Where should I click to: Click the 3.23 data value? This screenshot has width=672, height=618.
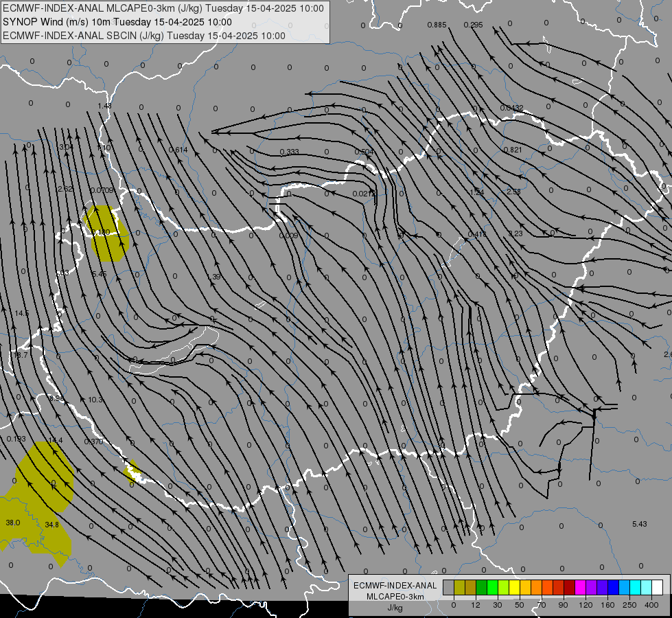tap(515, 233)
